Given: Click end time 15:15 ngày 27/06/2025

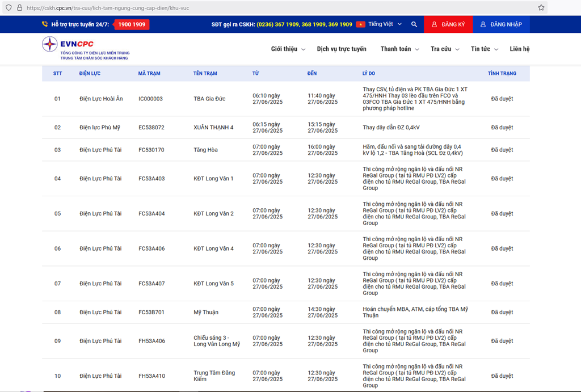Looking at the screenshot, I should coord(323,128).
